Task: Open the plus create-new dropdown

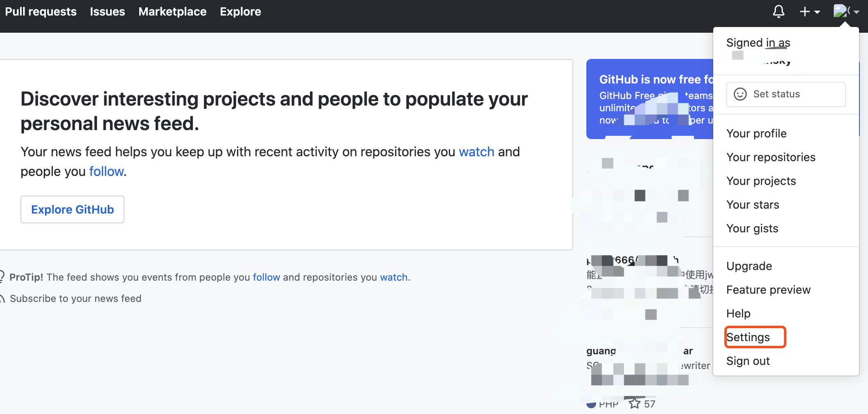Action: tap(809, 11)
